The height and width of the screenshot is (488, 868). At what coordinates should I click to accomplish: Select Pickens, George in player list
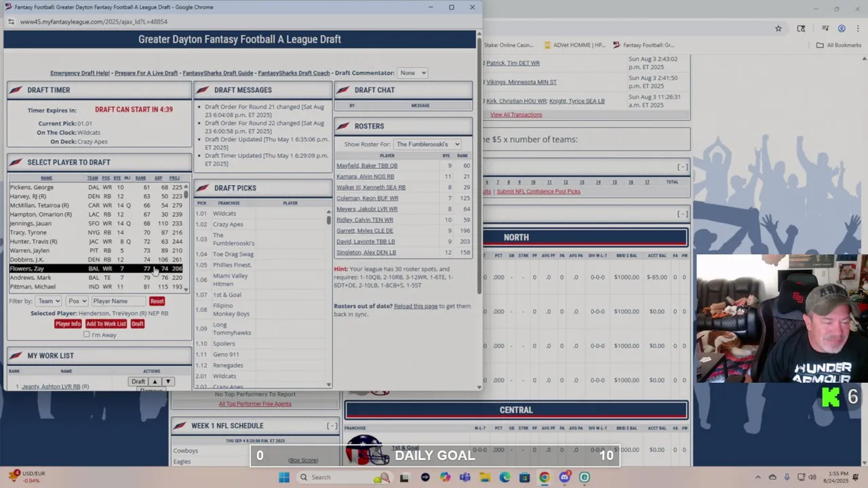coord(96,187)
